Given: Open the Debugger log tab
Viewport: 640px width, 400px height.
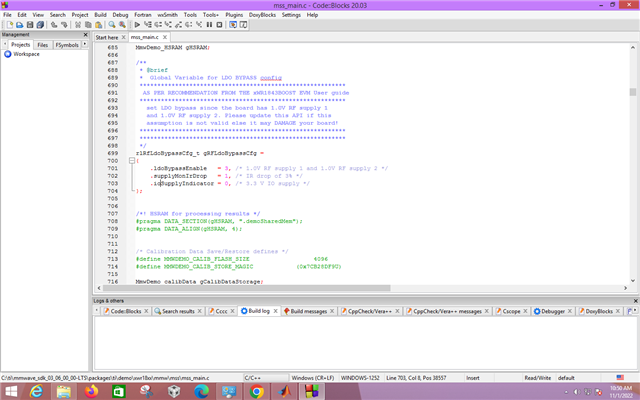Looking at the screenshot, I should pyautogui.click(x=553, y=311).
